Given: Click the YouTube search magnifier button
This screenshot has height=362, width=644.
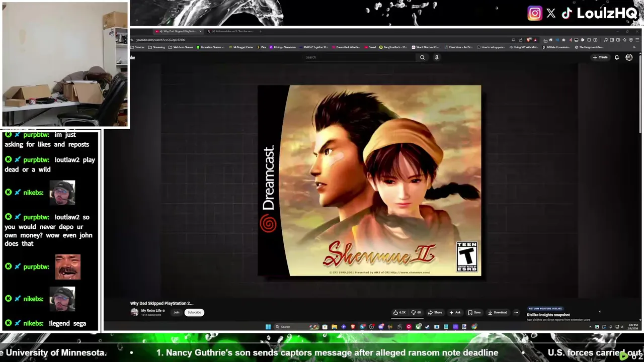Looking at the screenshot, I should pos(422,57).
